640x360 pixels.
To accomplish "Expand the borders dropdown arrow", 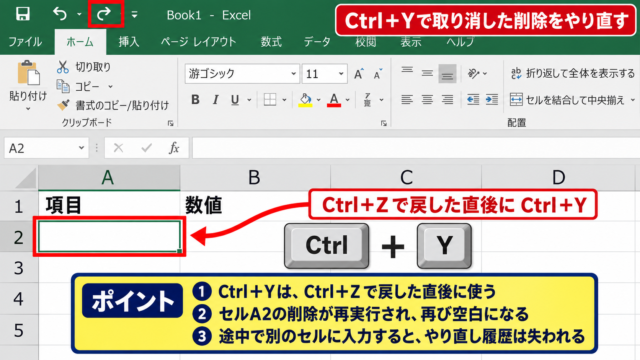I will 284,100.
